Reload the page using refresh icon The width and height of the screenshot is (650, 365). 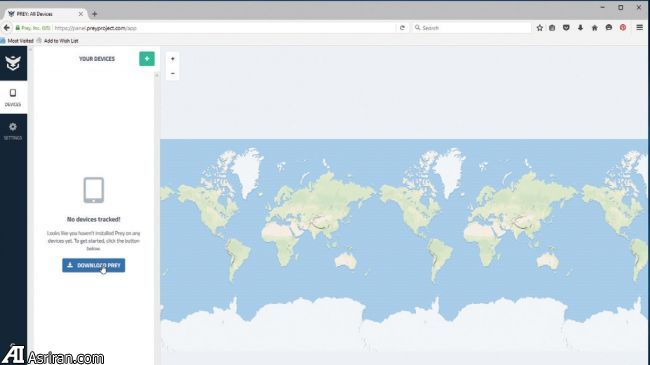coord(402,28)
